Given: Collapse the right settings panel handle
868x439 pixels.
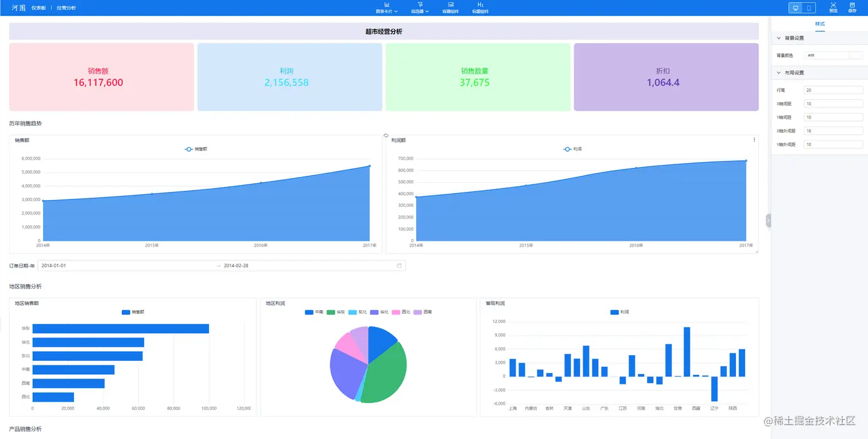Looking at the screenshot, I should (768, 221).
